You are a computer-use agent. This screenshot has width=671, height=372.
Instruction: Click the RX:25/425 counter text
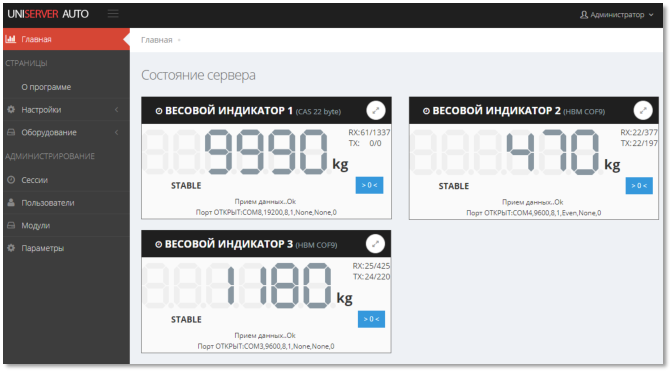click(371, 266)
